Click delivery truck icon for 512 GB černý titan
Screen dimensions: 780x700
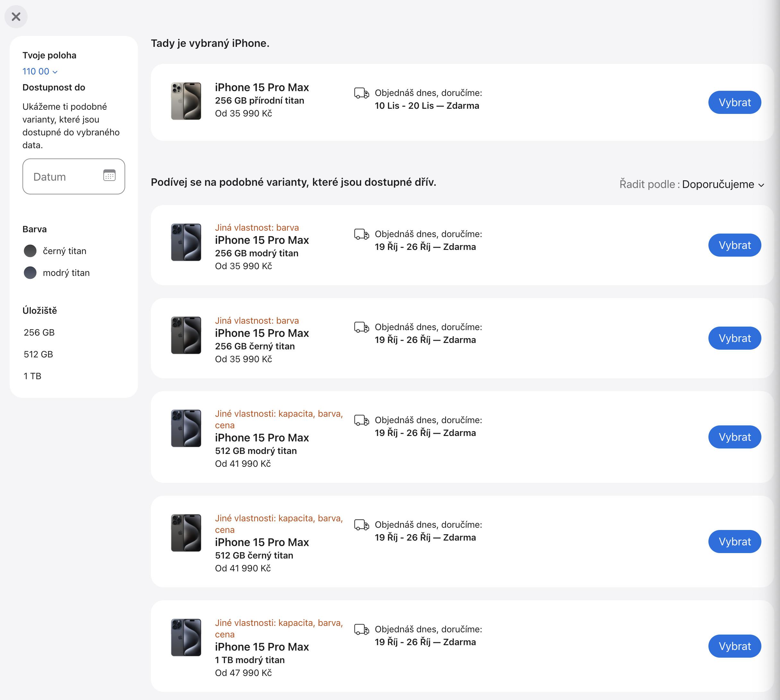[x=361, y=525]
